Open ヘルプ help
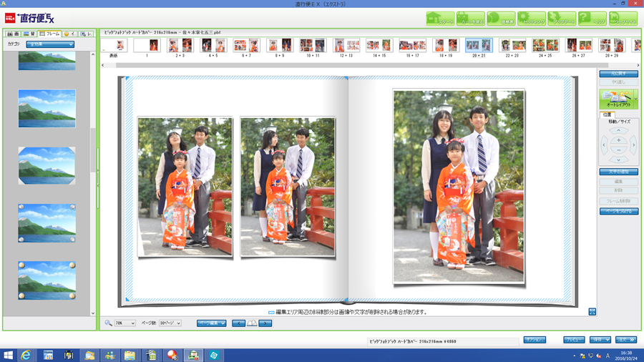644x362 pixels. click(592, 19)
